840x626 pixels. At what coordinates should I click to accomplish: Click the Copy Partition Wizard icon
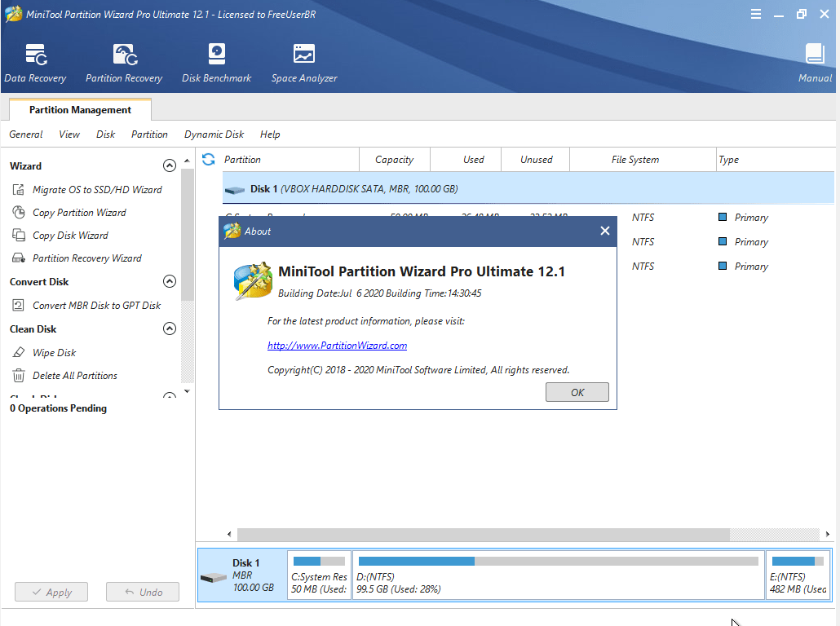pyautogui.click(x=18, y=213)
